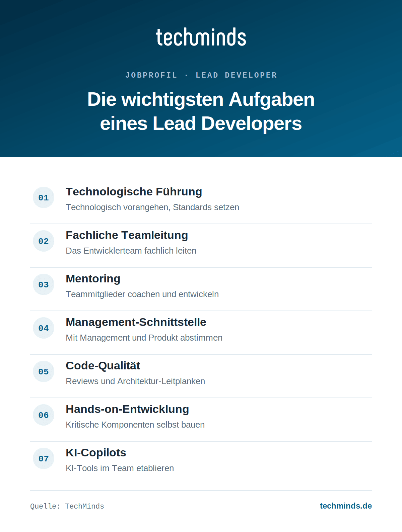Click 'Teammitglieder coachen und entwickeln' description

coord(142,294)
